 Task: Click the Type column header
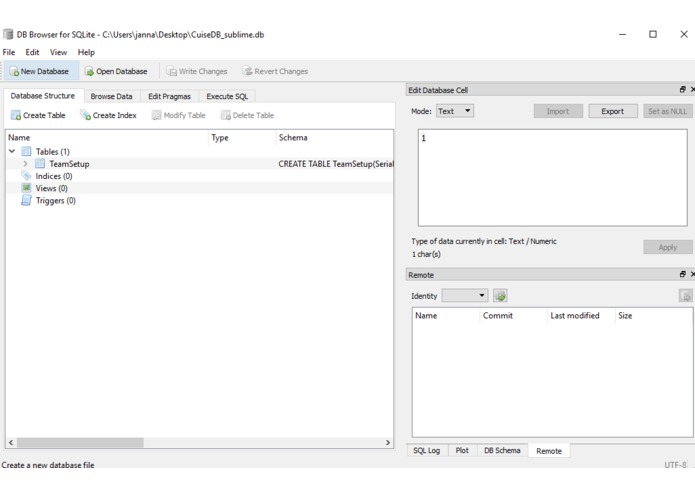242,137
